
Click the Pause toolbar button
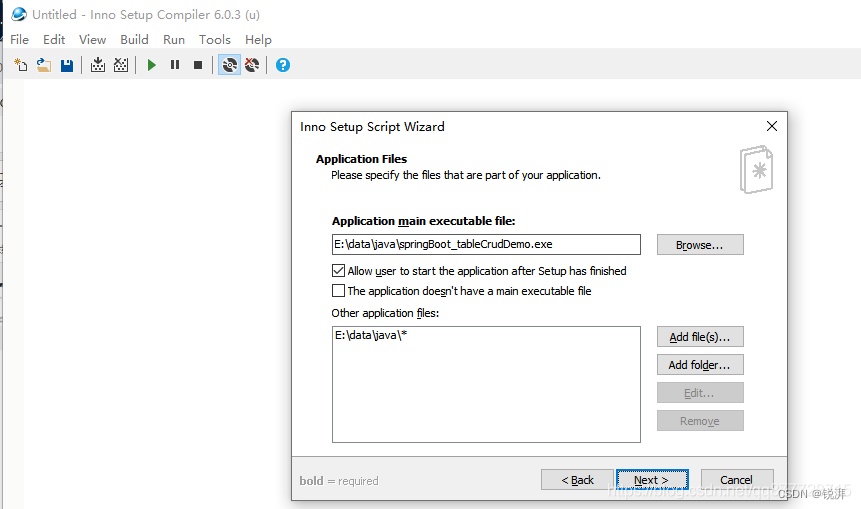tap(175, 65)
